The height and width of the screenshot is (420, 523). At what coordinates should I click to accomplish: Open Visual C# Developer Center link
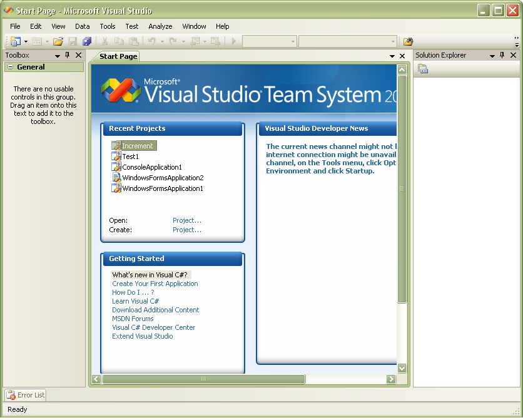point(153,327)
